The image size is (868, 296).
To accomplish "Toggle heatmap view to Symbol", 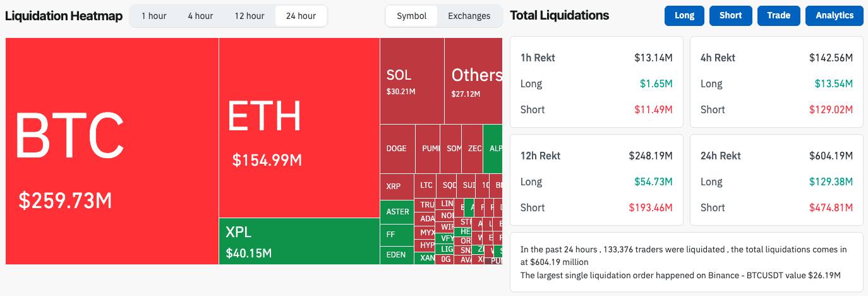I will (x=411, y=16).
